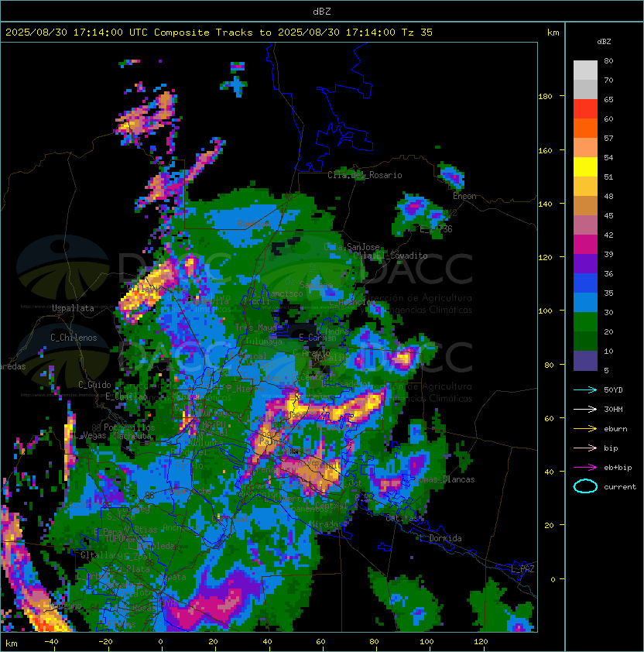This screenshot has width=644, height=652.
Task: Click the '180' km vertical axis tick
Action: click(x=545, y=97)
